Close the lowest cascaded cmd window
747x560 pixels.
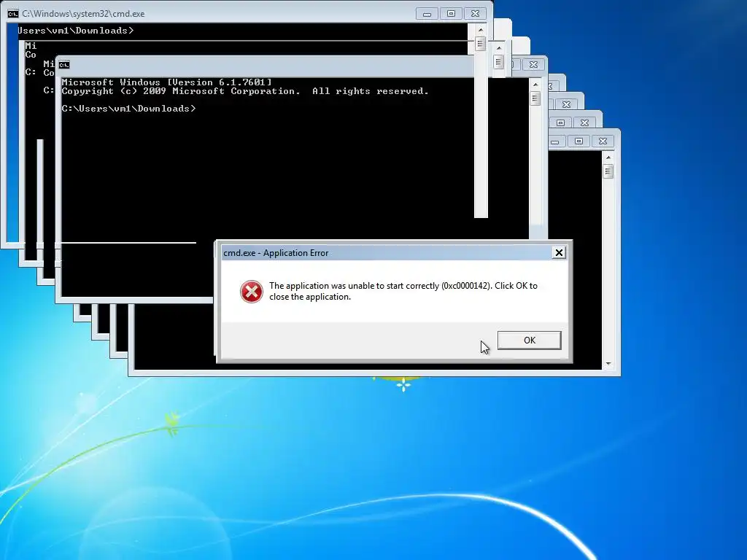[x=603, y=141]
